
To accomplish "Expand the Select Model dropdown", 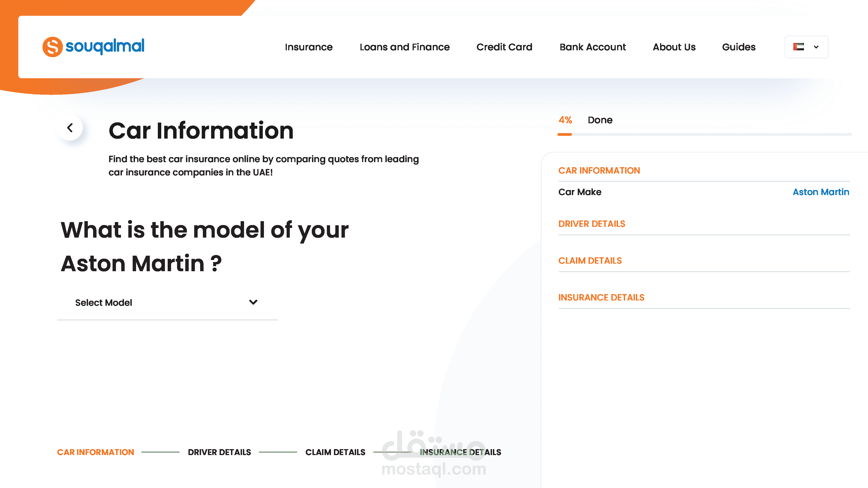I will click(x=167, y=303).
